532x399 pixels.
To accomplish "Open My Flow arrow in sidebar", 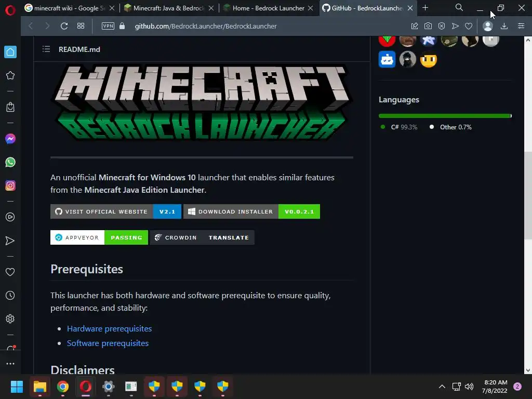I will [10, 241].
